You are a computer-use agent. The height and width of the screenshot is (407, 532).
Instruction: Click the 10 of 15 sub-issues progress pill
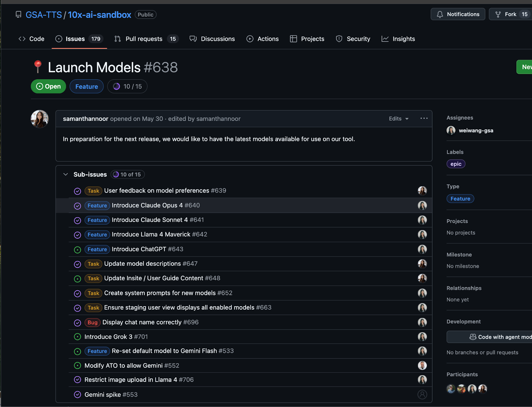pyautogui.click(x=127, y=175)
